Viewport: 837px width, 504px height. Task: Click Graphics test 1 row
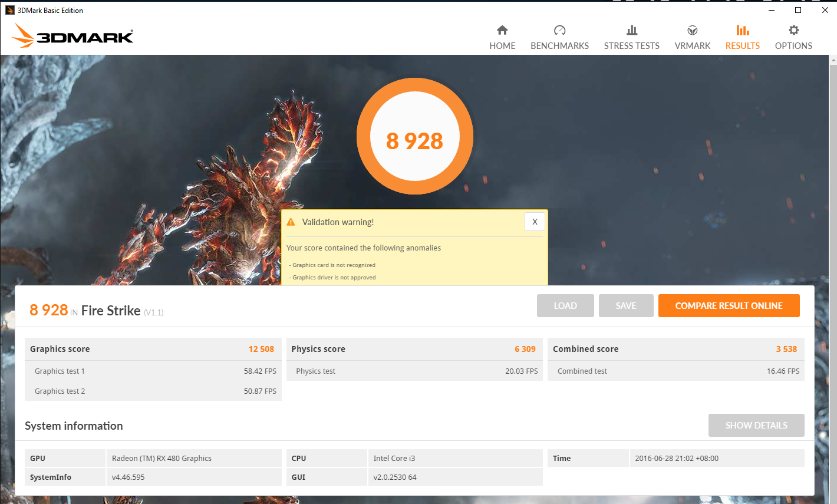[153, 371]
